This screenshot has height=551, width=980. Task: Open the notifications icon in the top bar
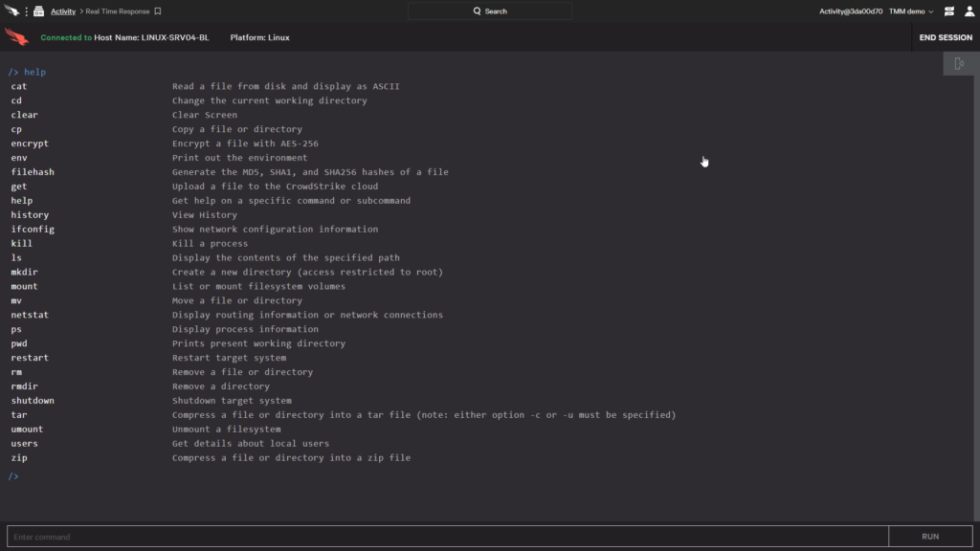[949, 11]
